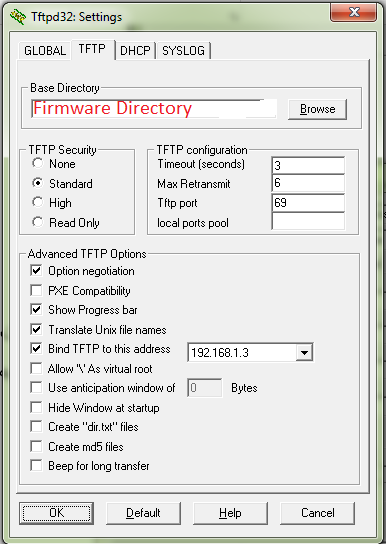Select the TFTP tab

(92, 49)
